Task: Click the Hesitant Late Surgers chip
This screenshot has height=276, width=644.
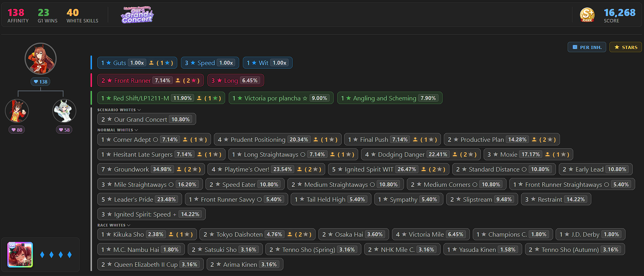Action: [x=162, y=154]
